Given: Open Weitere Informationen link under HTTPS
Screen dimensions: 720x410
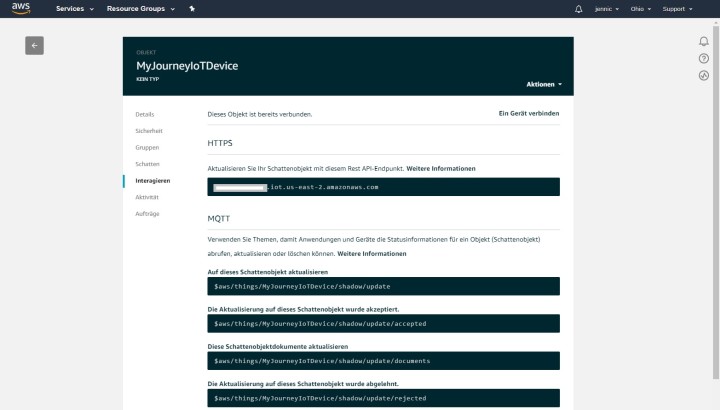Looking at the screenshot, I should point(441,168).
